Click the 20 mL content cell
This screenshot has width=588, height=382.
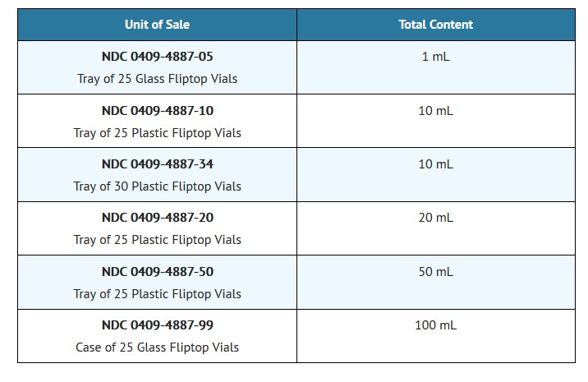point(435,218)
